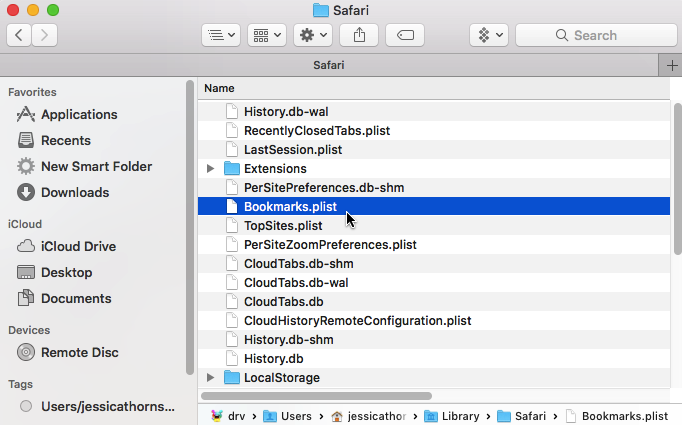The image size is (682, 425).
Task: Open Applications in the sidebar
Action: [x=67, y=114]
